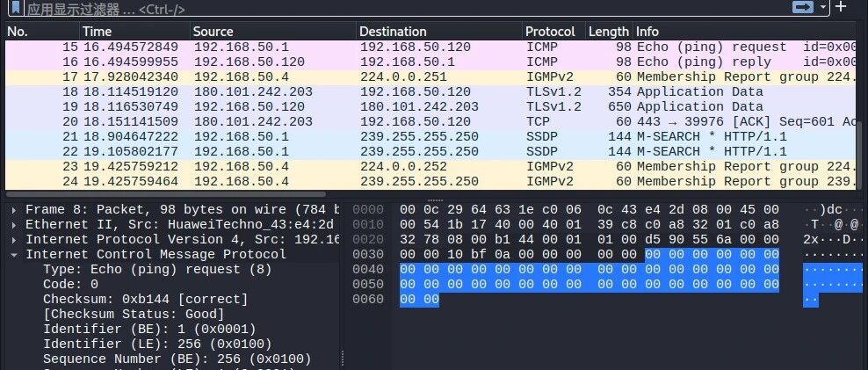868x370 pixels.
Task: Select packet 23 IGMPv2 to 224.0.0.252
Action: tap(430, 167)
